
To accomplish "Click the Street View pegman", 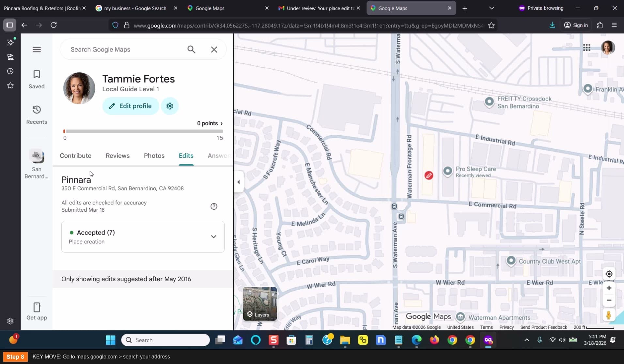I will click(609, 315).
